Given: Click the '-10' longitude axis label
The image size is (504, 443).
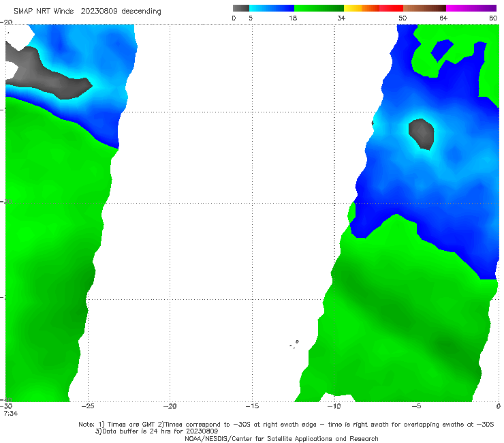Looking at the screenshot, I should click(x=334, y=406).
